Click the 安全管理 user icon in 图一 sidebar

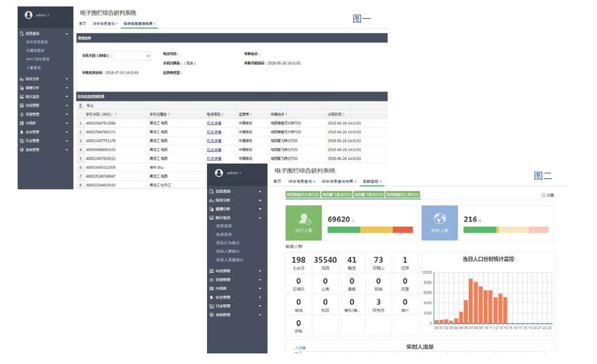point(22,132)
